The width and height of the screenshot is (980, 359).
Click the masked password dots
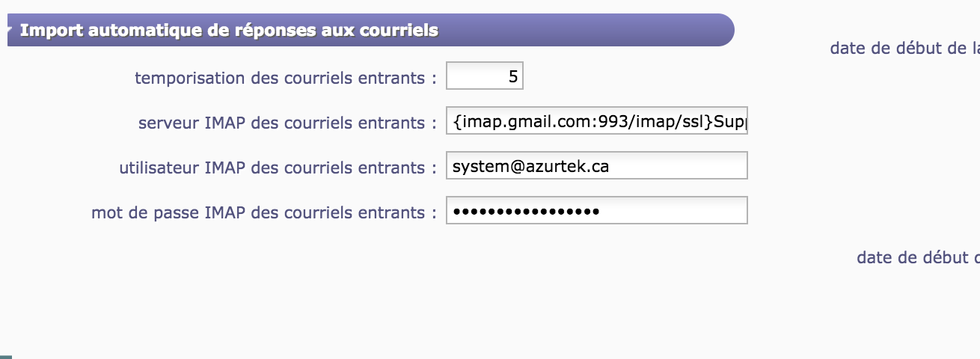click(x=526, y=212)
